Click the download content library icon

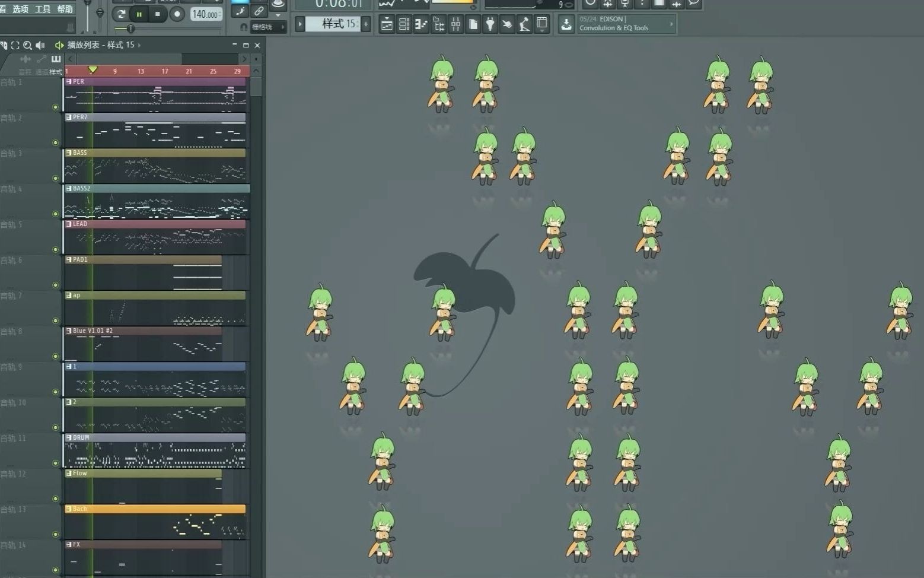pos(566,24)
